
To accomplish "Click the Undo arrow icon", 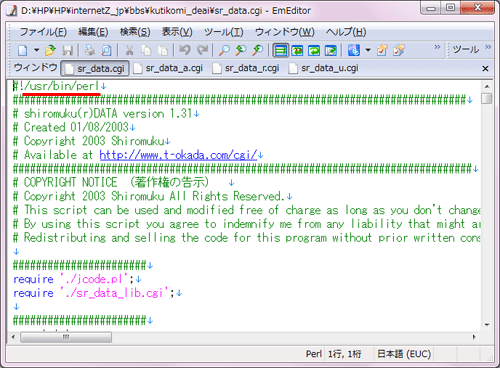I will click(185, 50).
